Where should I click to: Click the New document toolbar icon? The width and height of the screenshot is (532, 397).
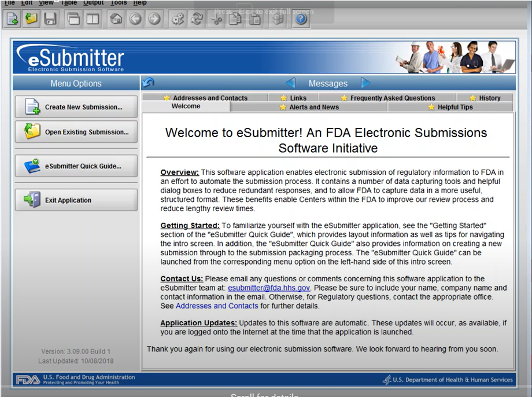tap(12, 19)
